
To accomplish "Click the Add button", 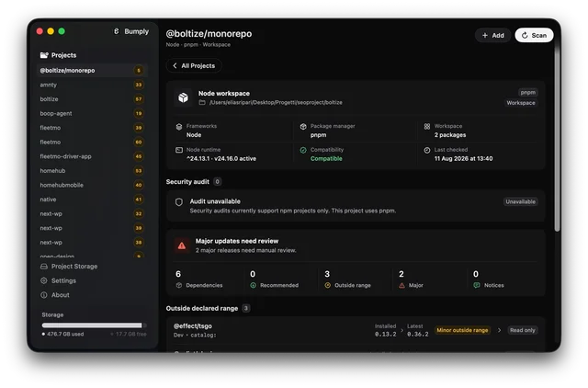I will [x=492, y=35].
